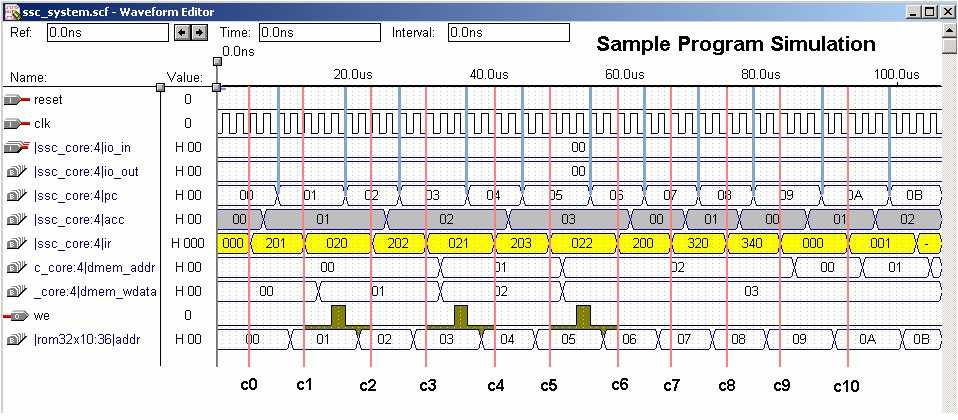
Task: Select the ir bus node icon
Action: [x=17, y=244]
